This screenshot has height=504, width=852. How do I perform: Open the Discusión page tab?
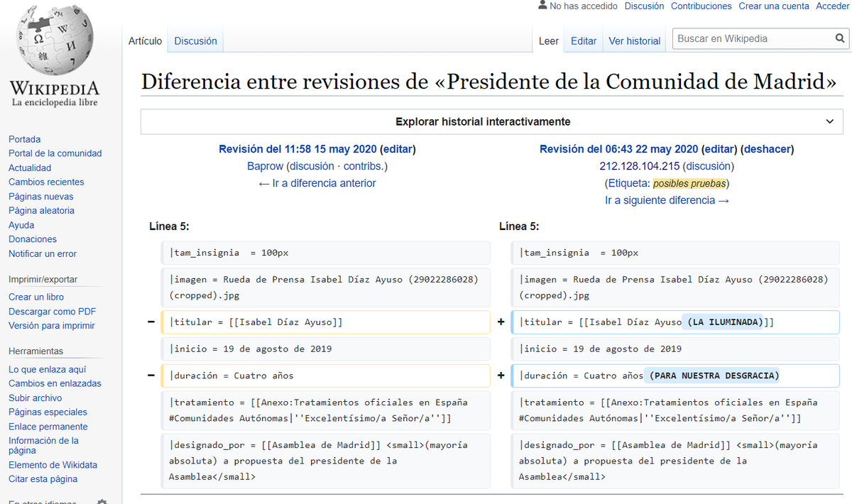(196, 41)
